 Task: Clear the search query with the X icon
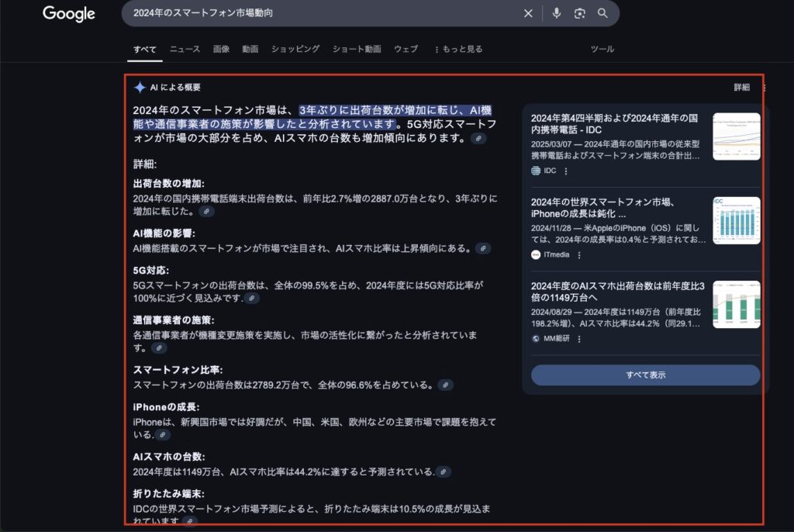pos(528,13)
